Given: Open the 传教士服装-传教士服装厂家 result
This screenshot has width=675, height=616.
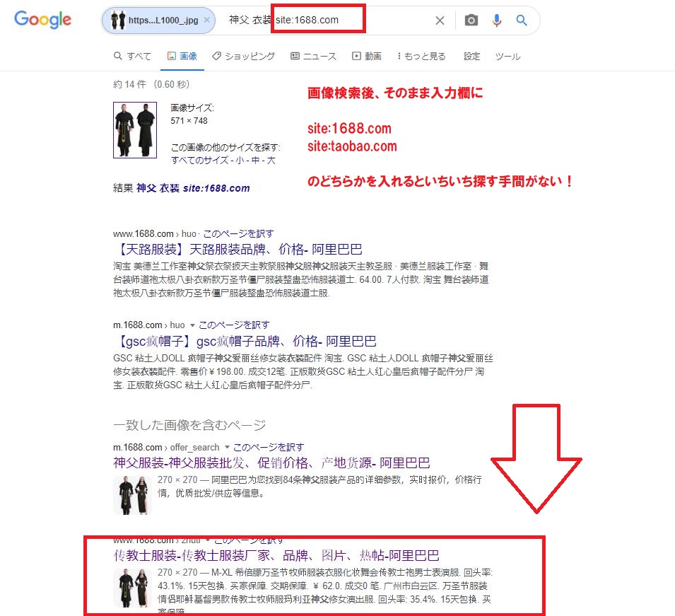Looking at the screenshot, I should [x=276, y=556].
